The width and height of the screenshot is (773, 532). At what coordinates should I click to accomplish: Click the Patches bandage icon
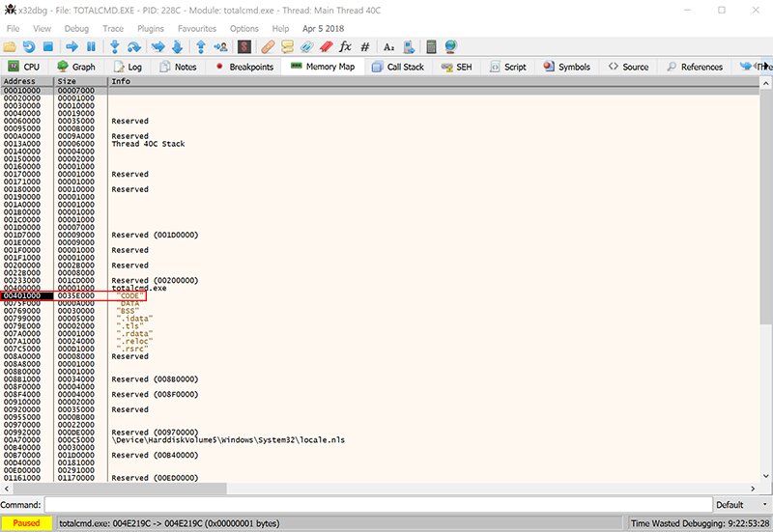tap(269, 46)
